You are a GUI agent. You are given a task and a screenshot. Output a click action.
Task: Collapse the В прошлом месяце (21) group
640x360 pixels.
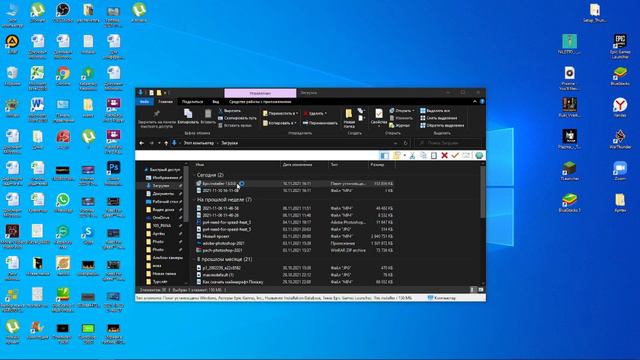[195, 260]
